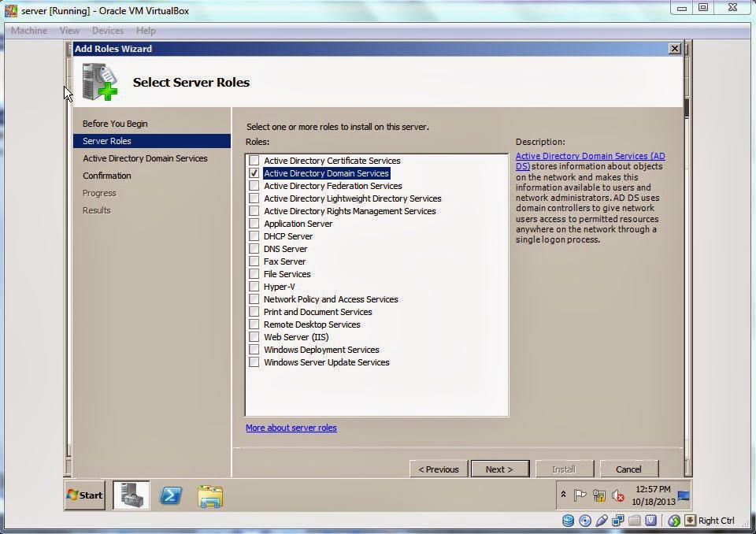Show hidden system tray icons
Viewport: 756px width, 534px height.
tap(563, 495)
